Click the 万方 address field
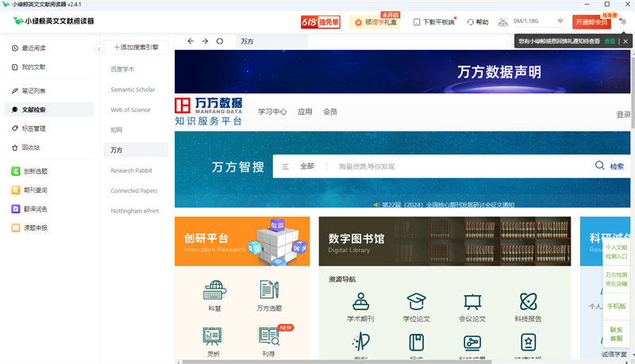The width and height of the screenshot is (635, 364). (271, 41)
